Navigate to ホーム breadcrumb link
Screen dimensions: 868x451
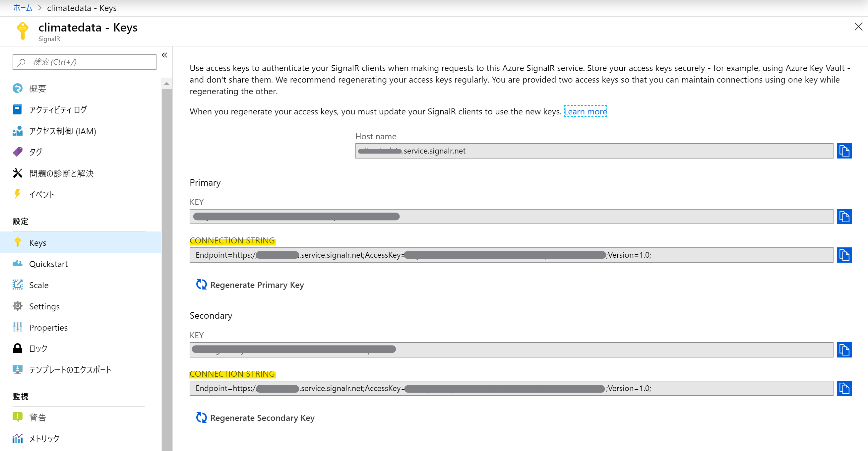click(x=23, y=8)
